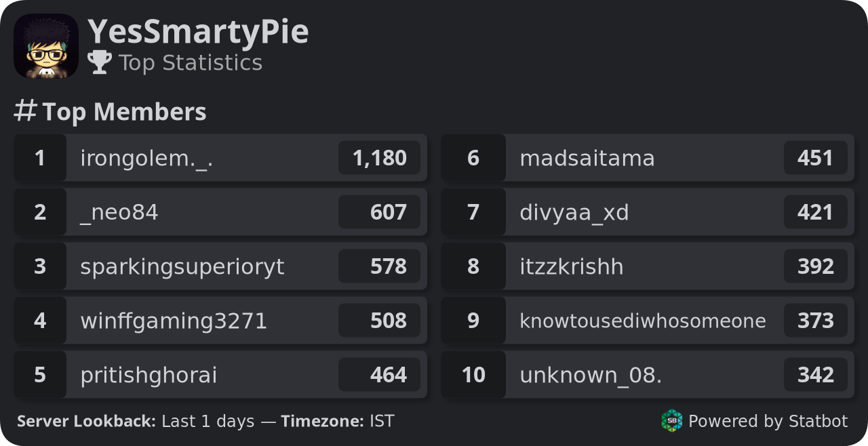This screenshot has width=868, height=446.
Task: Select the pritishghorai row
Action: [220, 375]
